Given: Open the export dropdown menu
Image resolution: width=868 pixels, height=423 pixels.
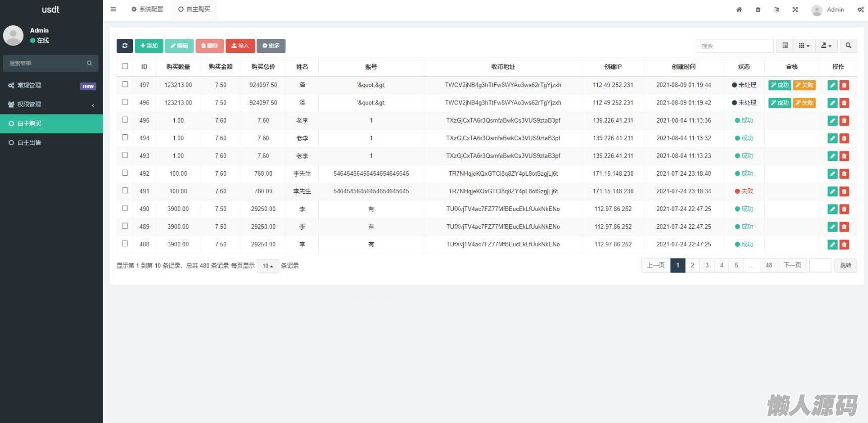Looking at the screenshot, I should pos(826,45).
